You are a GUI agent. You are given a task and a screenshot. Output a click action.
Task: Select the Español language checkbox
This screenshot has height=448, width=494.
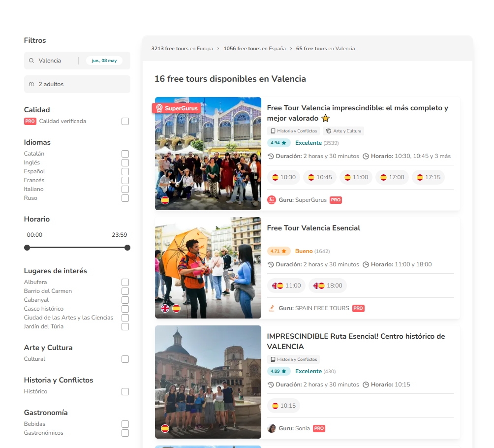tap(125, 171)
